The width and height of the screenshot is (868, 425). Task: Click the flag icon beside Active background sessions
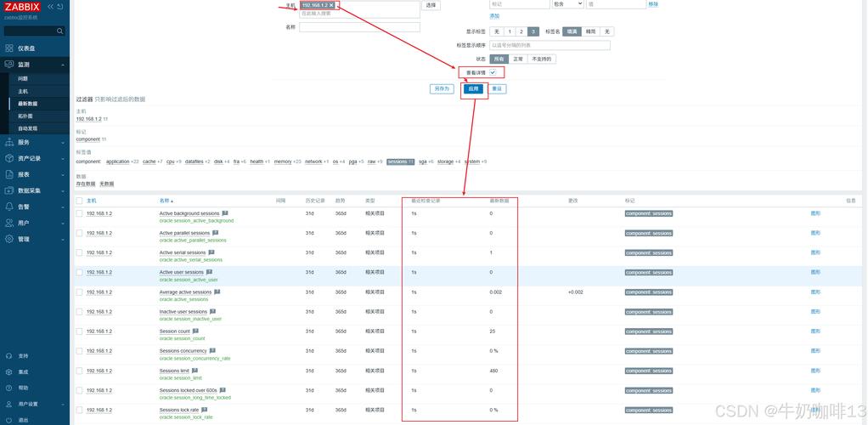[x=225, y=213]
